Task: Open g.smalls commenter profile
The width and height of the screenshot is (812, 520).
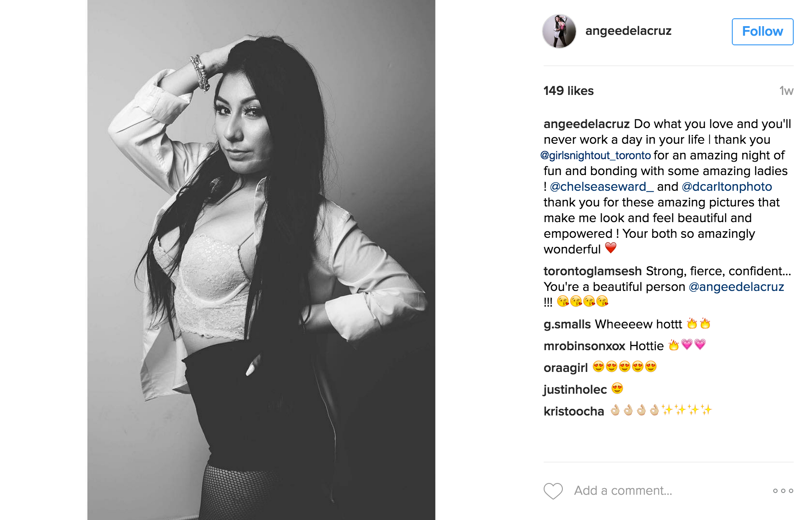Action: [567, 324]
